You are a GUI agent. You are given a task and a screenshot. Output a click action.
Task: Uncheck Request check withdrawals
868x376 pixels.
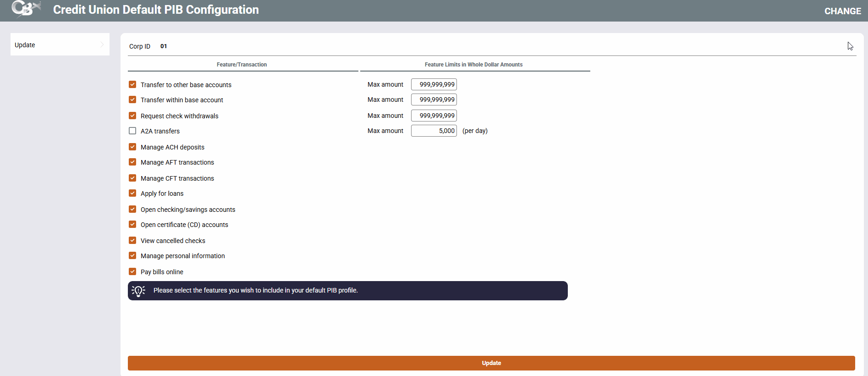(x=132, y=116)
